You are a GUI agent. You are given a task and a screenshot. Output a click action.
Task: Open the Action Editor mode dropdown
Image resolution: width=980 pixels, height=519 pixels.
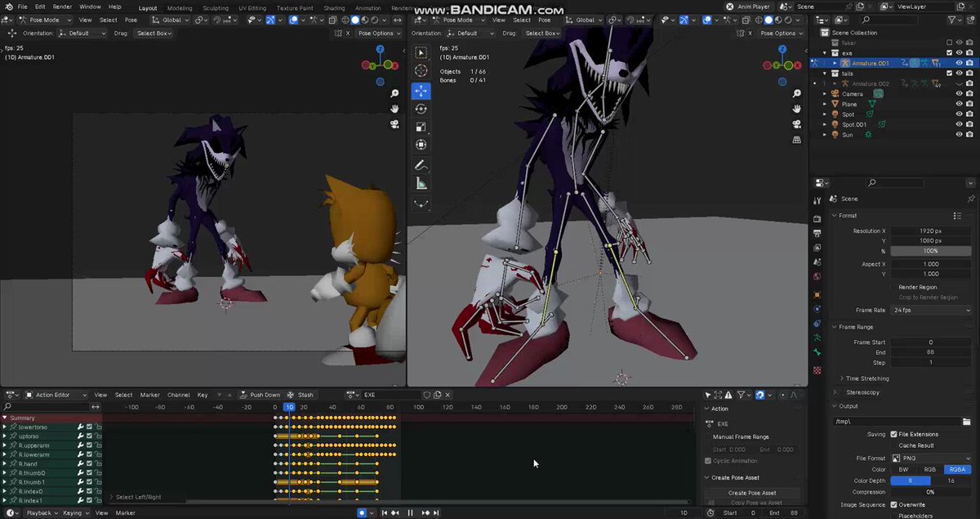[56, 395]
